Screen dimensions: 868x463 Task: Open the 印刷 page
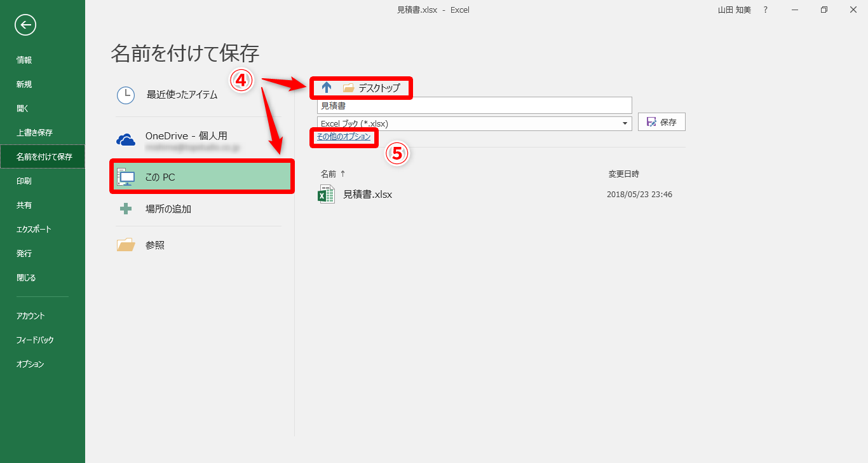coord(24,181)
